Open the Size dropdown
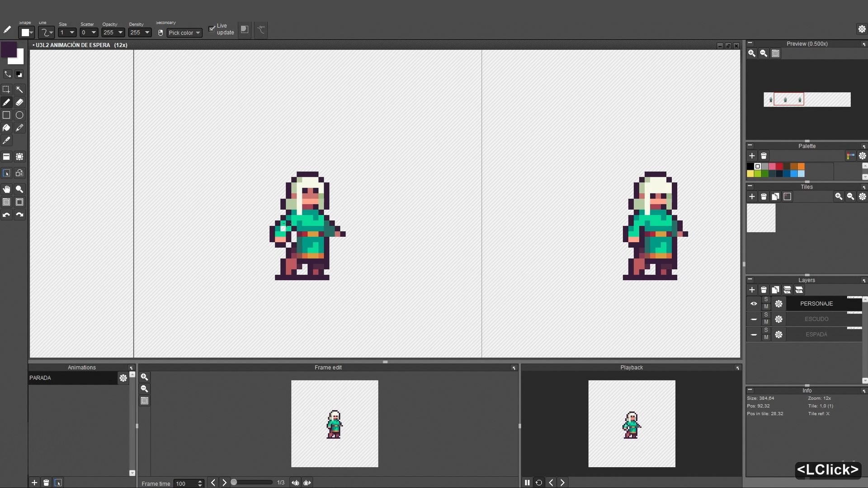 (67, 33)
